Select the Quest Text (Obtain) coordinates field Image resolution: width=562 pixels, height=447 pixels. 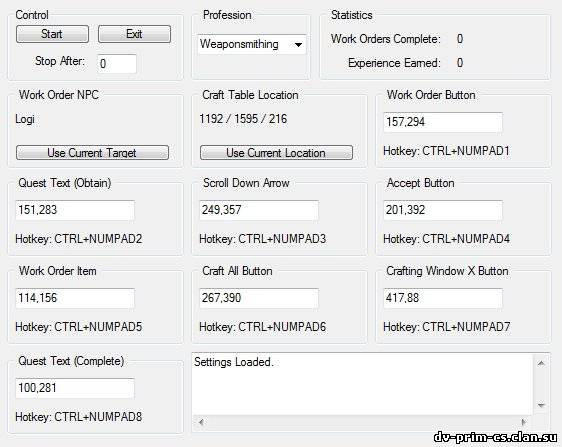coord(75,210)
